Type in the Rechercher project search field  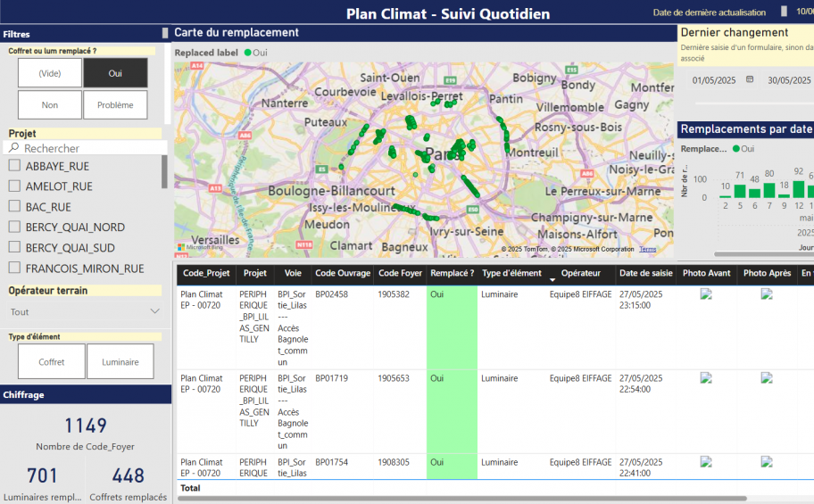click(89, 148)
